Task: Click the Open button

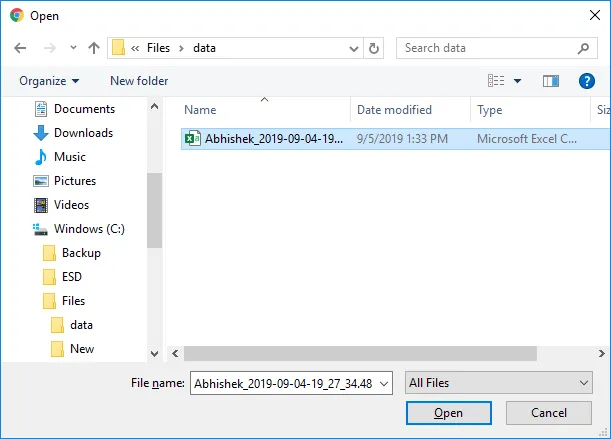Action: point(449,413)
